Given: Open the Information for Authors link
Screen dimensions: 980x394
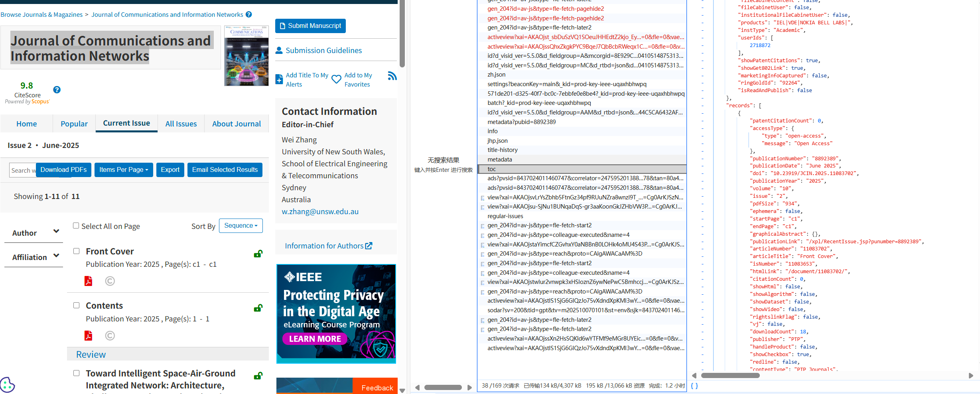Looking at the screenshot, I should tap(324, 246).
